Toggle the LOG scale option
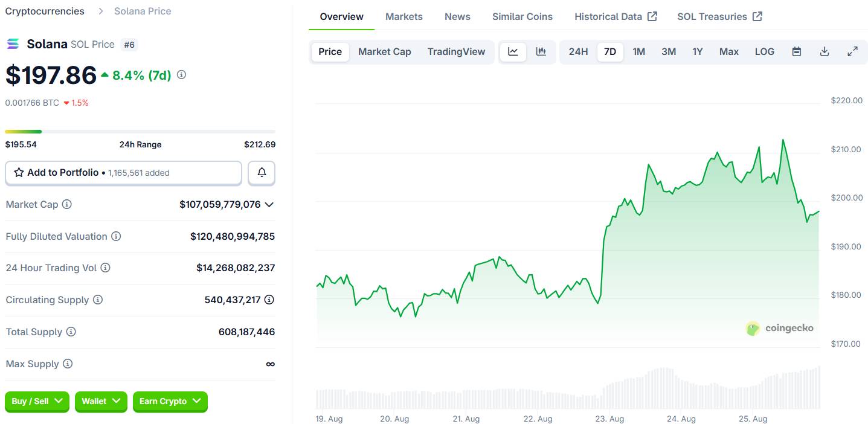The width and height of the screenshot is (868, 424). (764, 52)
